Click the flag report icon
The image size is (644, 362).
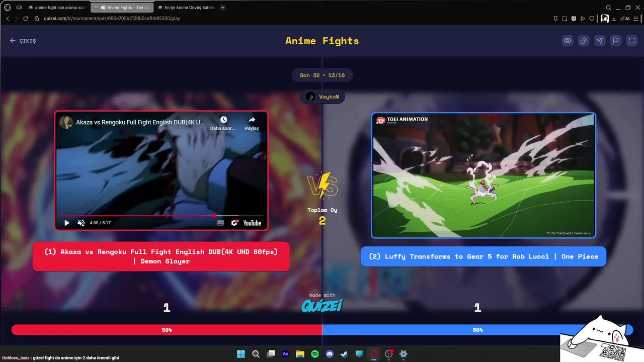[x=616, y=41]
